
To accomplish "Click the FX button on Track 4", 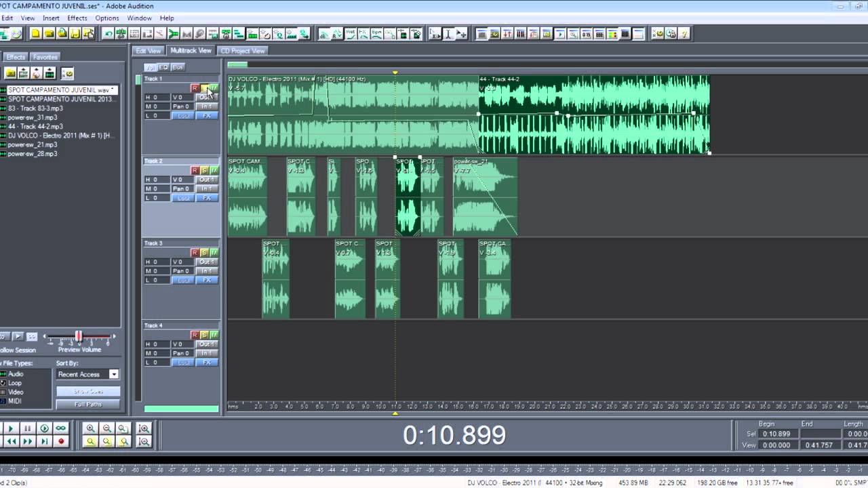I will 207,363.
